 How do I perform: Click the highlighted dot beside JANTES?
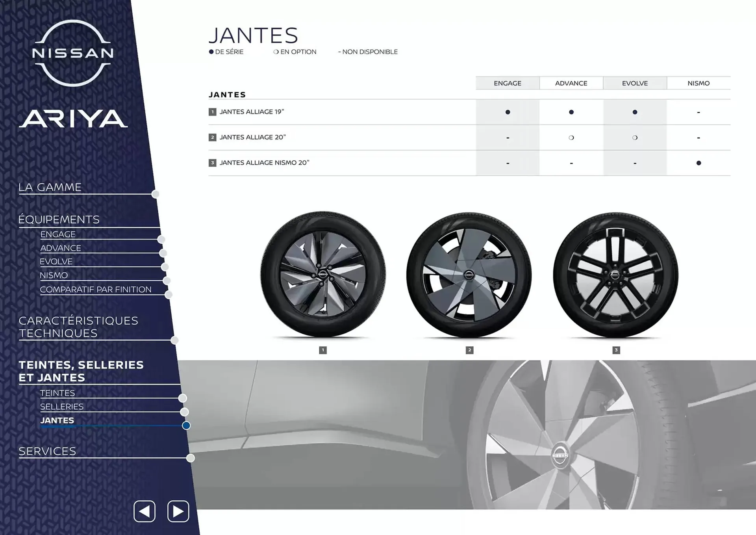pyautogui.click(x=186, y=425)
